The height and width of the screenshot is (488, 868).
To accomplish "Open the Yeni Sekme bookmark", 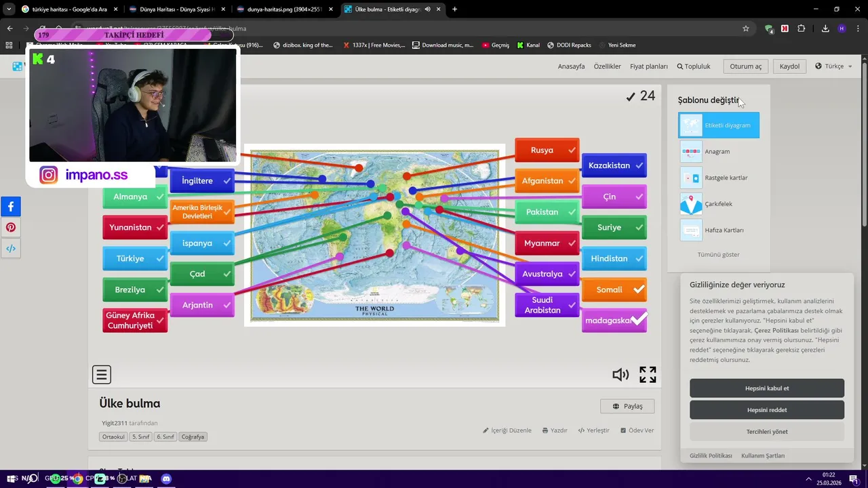I will (x=617, y=45).
